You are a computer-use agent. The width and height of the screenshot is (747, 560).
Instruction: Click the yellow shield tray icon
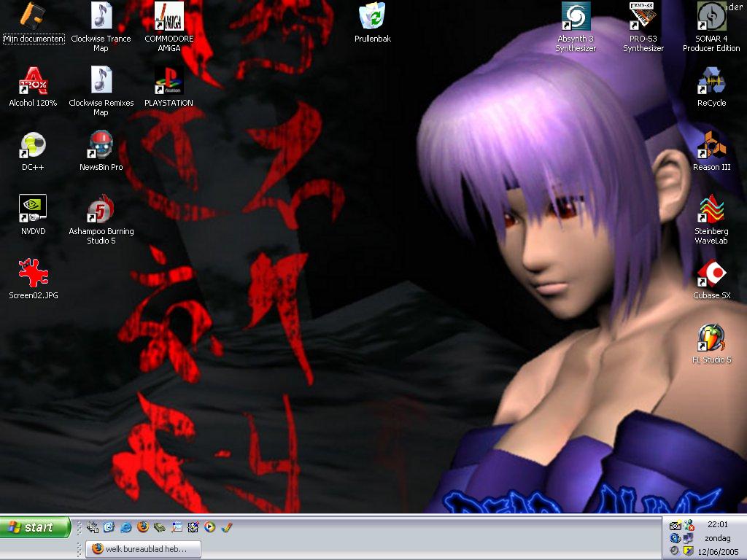point(688,551)
